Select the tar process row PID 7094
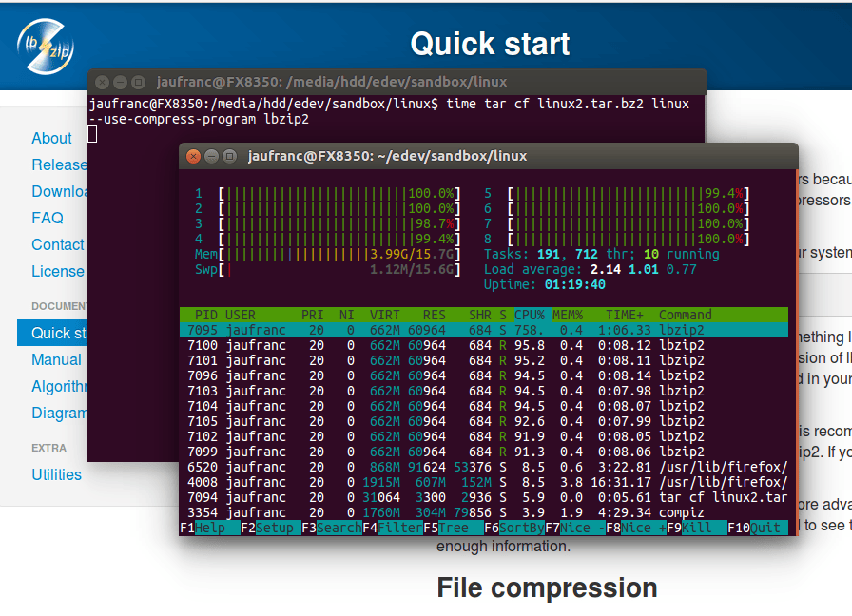The height and width of the screenshot is (616, 852). click(x=484, y=497)
